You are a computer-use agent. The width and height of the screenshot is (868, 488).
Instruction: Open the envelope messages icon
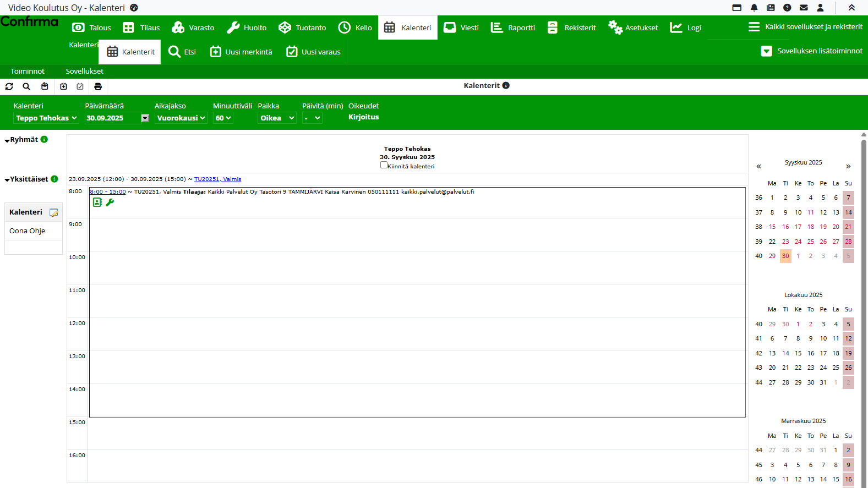[x=804, y=8]
